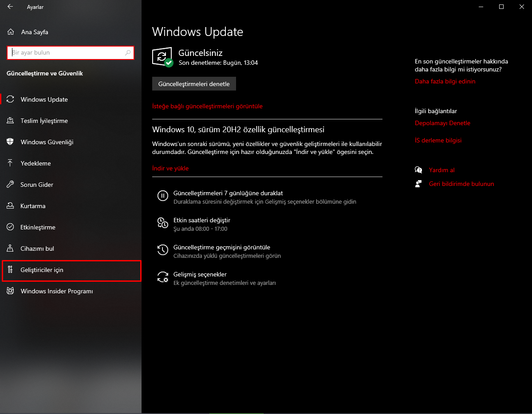The height and width of the screenshot is (414, 532).
Task: Click Son denetleme: Bugün, 13:04 text
Action: point(218,63)
